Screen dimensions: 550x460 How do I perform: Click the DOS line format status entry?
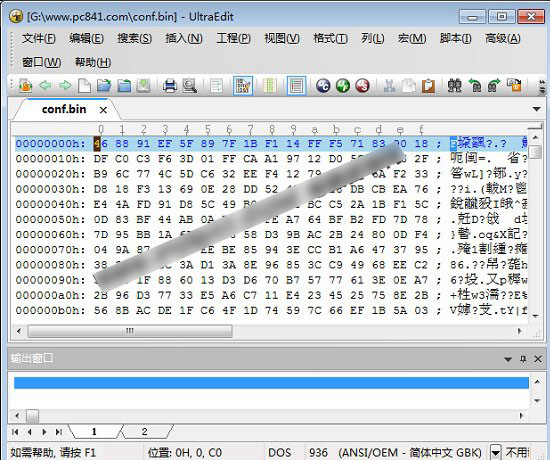279,452
